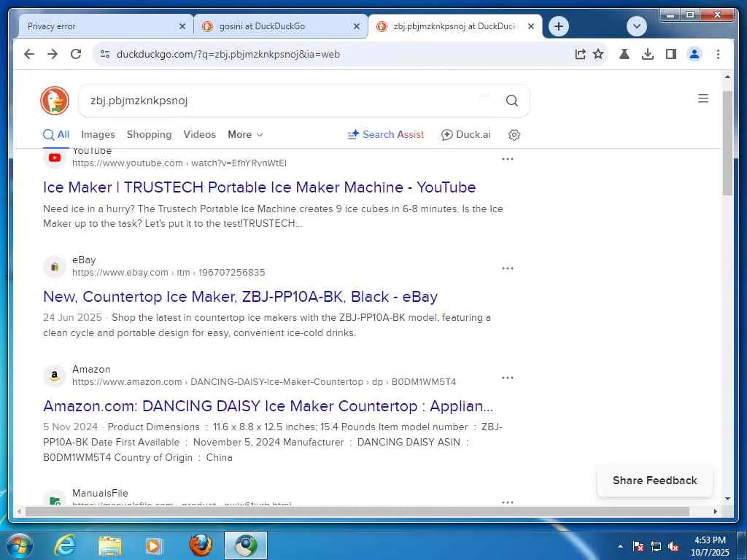Viewport: 747px width, 560px height.
Task: Click the eBay favicon icon
Action: (x=55, y=267)
